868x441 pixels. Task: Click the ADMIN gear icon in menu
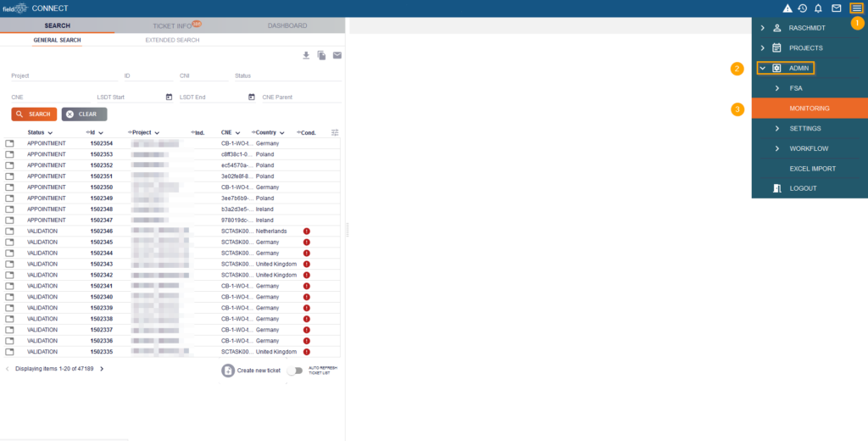click(776, 68)
